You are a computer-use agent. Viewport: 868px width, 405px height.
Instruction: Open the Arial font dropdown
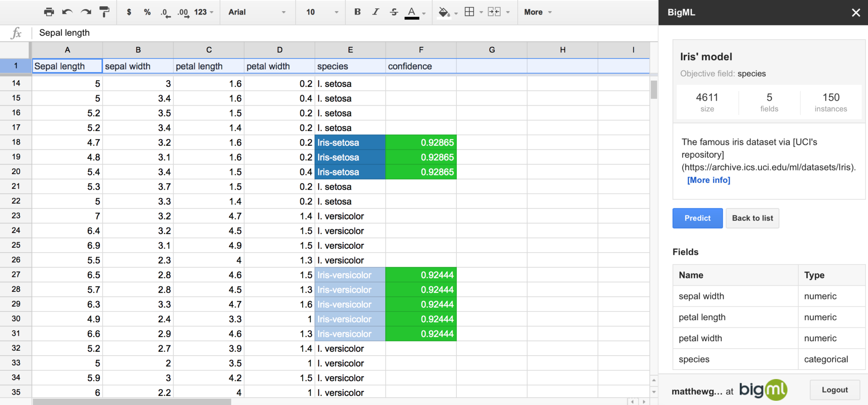tap(257, 12)
